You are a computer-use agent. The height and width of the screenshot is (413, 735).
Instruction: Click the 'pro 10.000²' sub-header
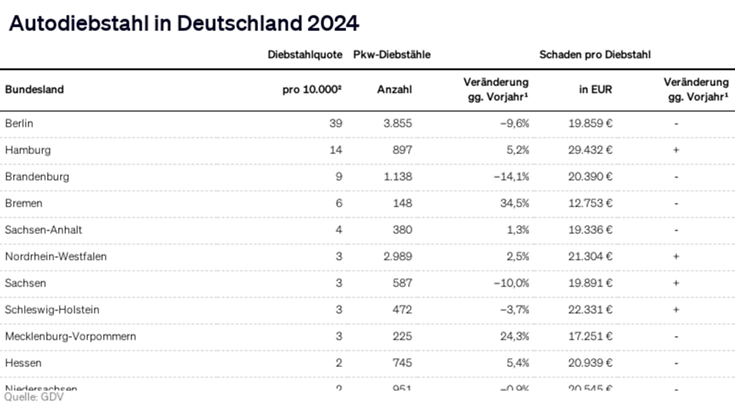pyautogui.click(x=313, y=89)
